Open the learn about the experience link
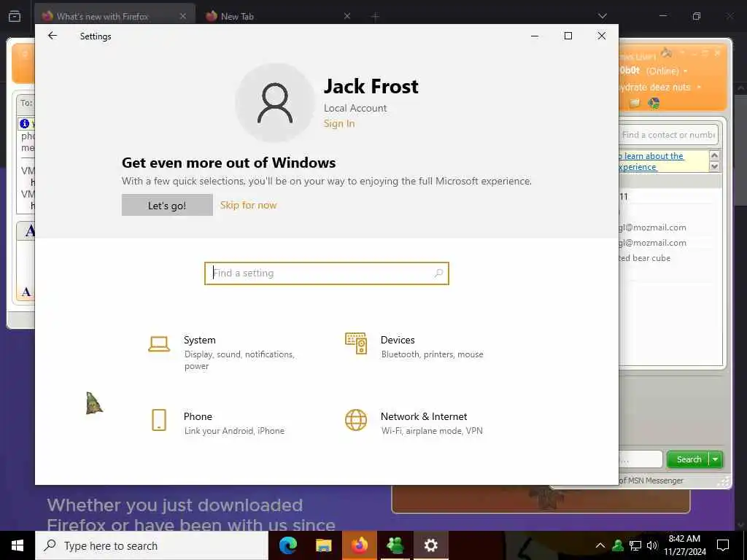 coord(651,161)
